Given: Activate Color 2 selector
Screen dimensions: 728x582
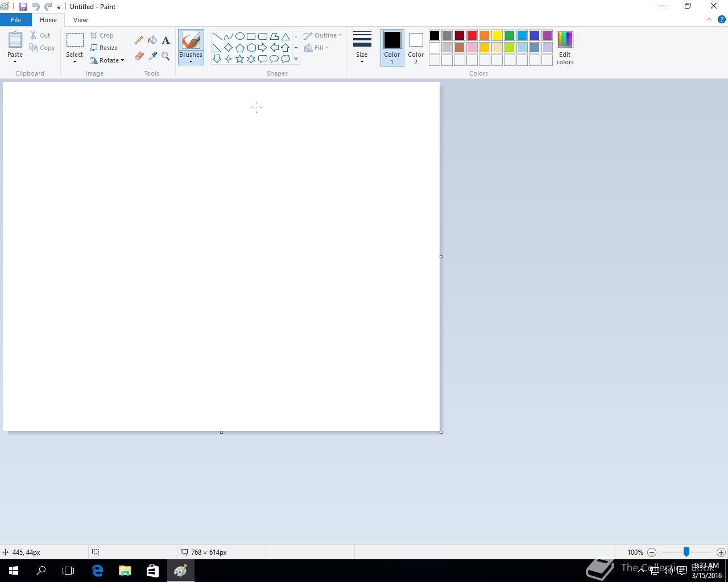Looking at the screenshot, I should [416, 48].
